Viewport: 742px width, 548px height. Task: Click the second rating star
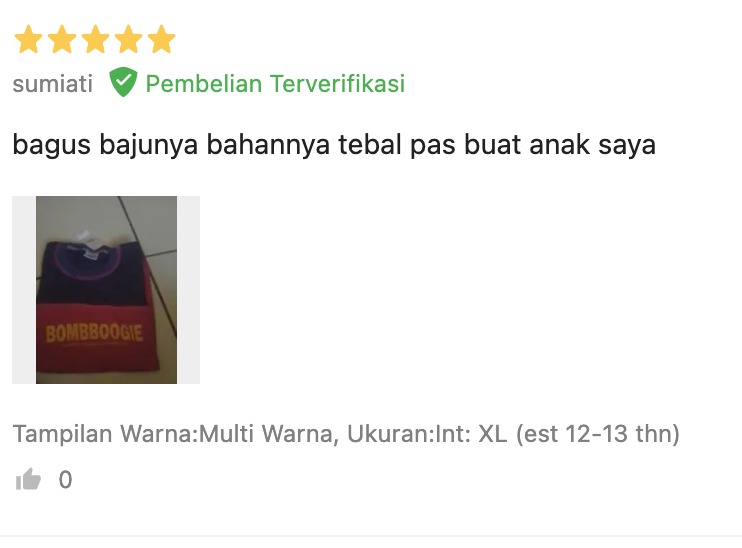click(x=62, y=39)
